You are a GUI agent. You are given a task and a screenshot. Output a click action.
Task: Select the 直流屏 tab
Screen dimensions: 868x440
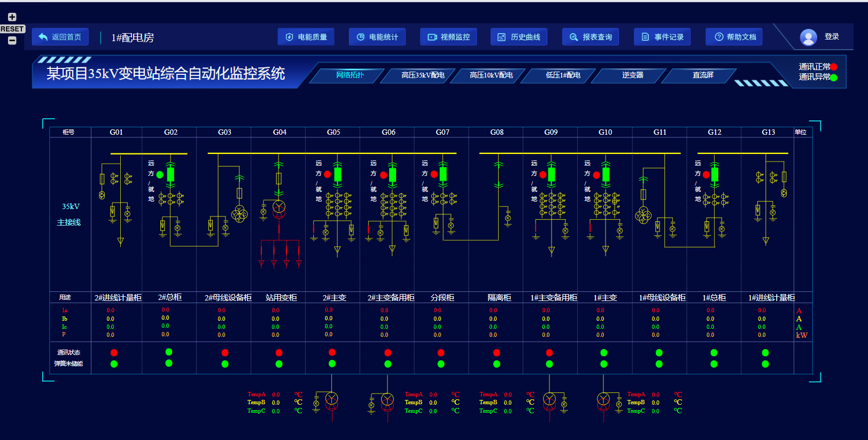pos(703,75)
